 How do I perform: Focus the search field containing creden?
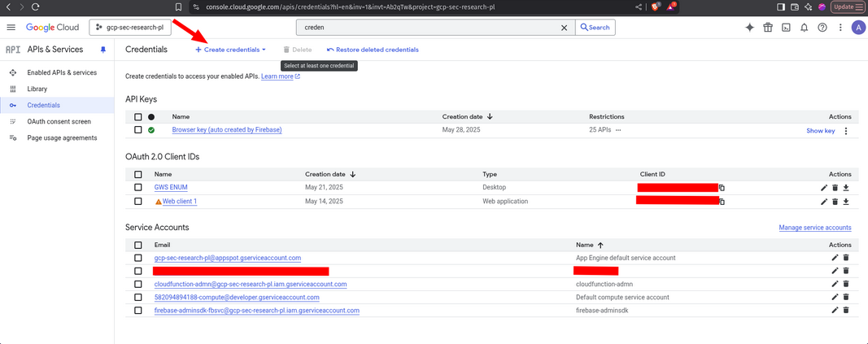point(429,28)
